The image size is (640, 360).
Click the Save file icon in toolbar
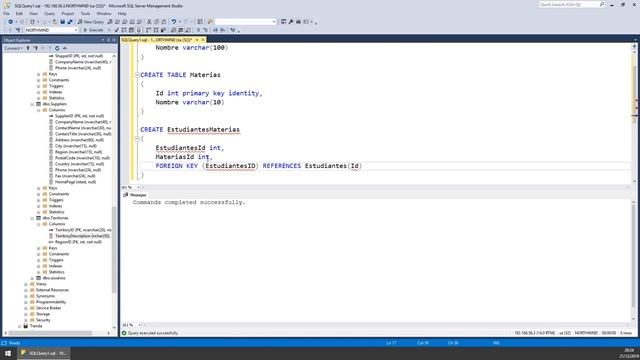[x=62, y=22]
